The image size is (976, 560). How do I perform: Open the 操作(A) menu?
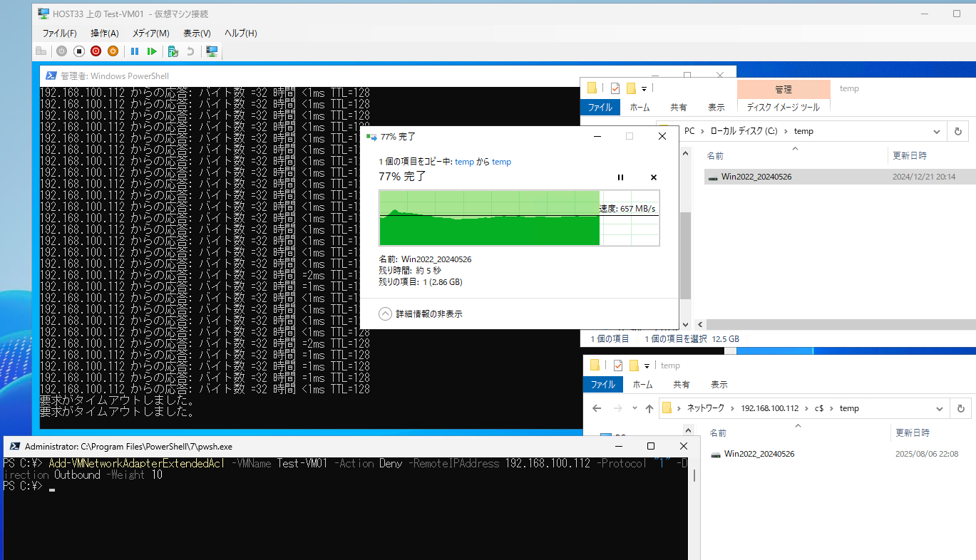pyautogui.click(x=105, y=33)
